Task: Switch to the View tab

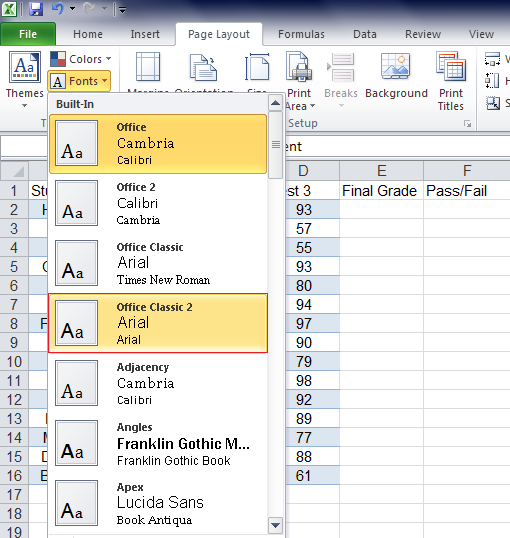Action: pos(481,34)
